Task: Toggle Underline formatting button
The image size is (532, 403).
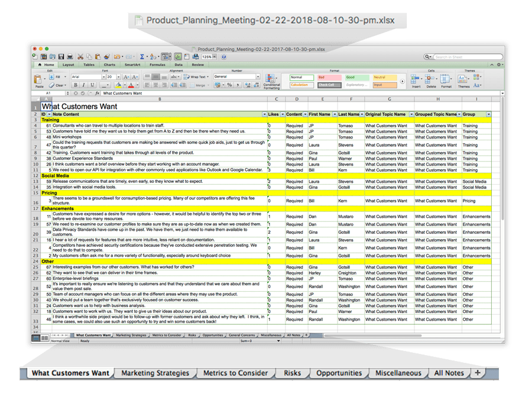Action: [x=92, y=85]
